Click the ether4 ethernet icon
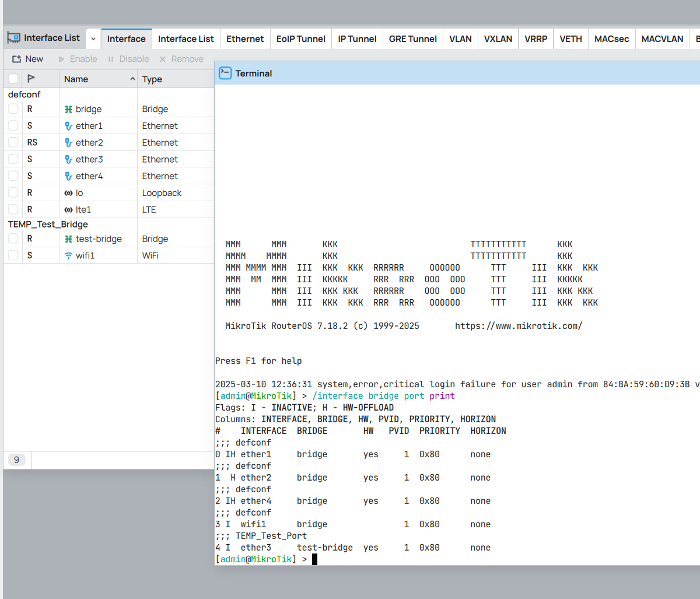The height and width of the screenshot is (599, 700). point(68,176)
